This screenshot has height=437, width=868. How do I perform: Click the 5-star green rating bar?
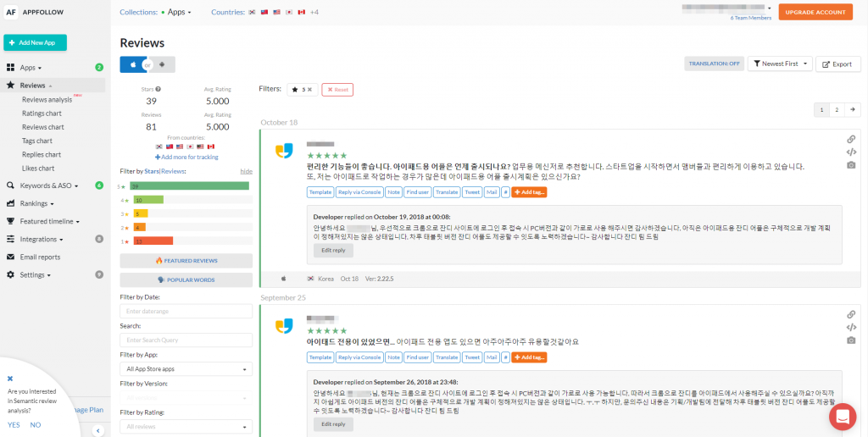tap(190, 185)
